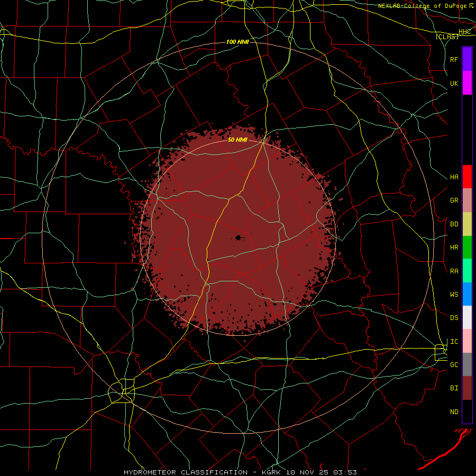Click the radar site center black dot
476x476 pixels.
(x=239, y=237)
